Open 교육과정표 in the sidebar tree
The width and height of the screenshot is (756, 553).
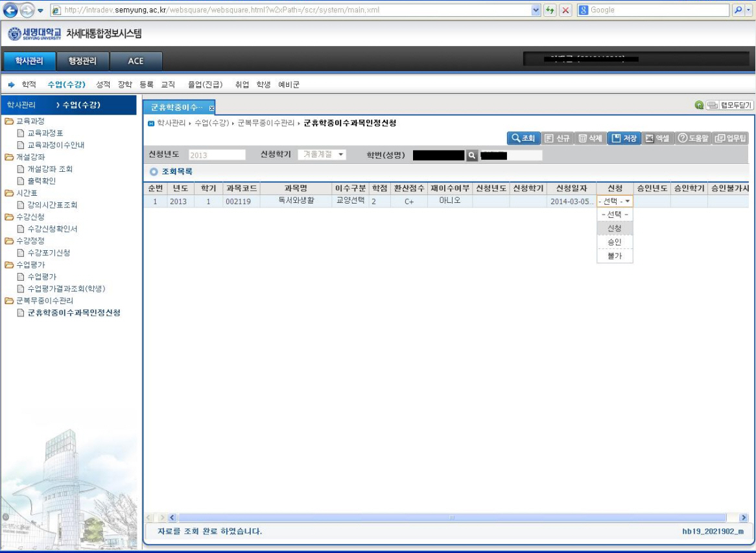pyautogui.click(x=45, y=133)
